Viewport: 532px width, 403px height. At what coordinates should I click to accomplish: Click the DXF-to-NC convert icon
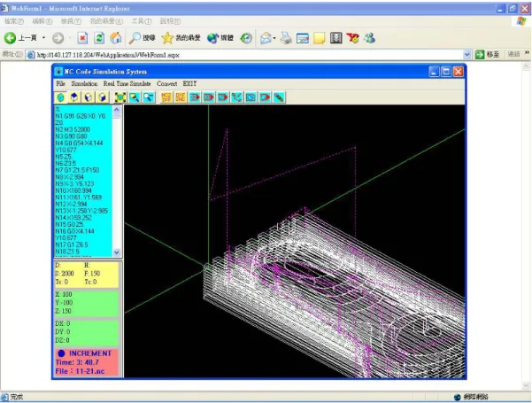tap(181, 97)
